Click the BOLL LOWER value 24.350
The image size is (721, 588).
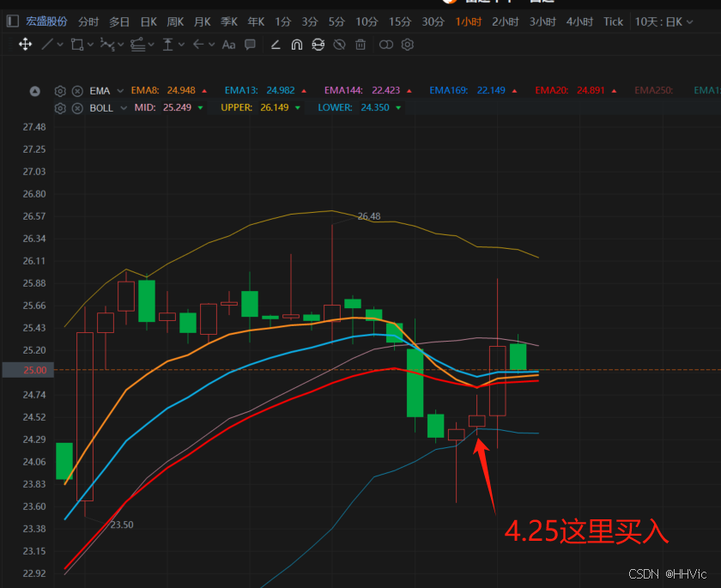tap(375, 107)
